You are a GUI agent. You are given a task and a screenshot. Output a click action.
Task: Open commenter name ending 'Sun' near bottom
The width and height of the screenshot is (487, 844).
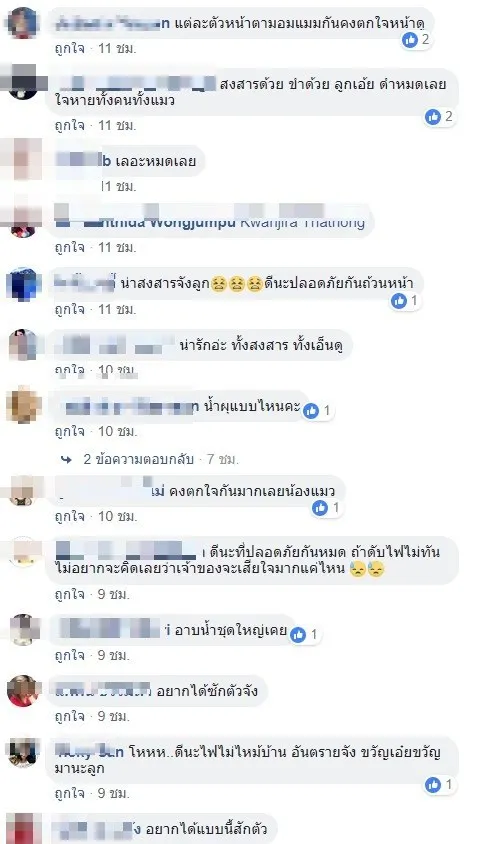point(90,752)
